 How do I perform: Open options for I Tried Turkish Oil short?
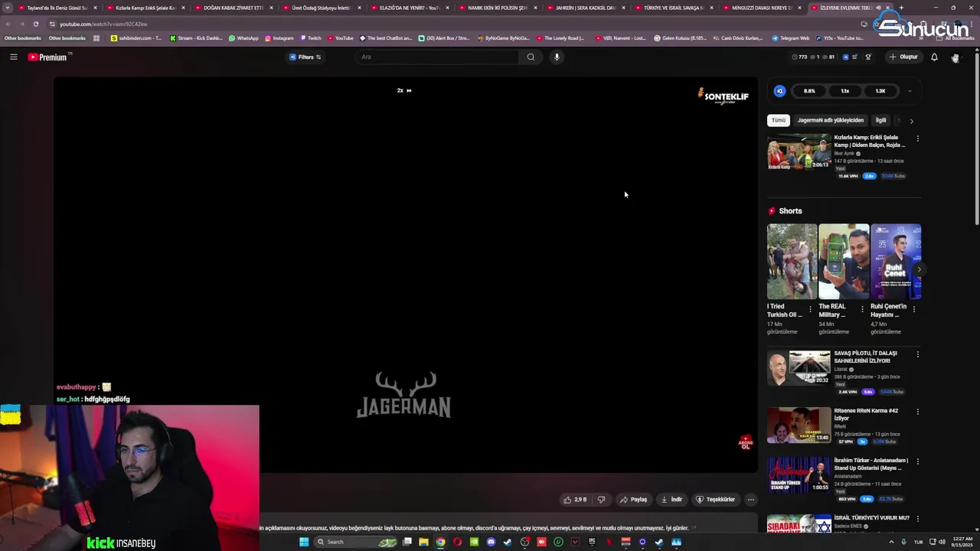[810, 309]
